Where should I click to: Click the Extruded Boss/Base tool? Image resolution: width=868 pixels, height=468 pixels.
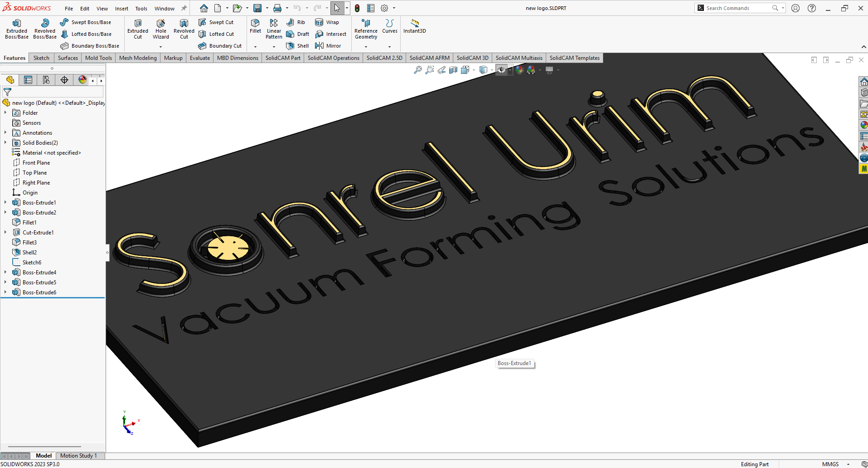pyautogui.click(x=17, y=29)
